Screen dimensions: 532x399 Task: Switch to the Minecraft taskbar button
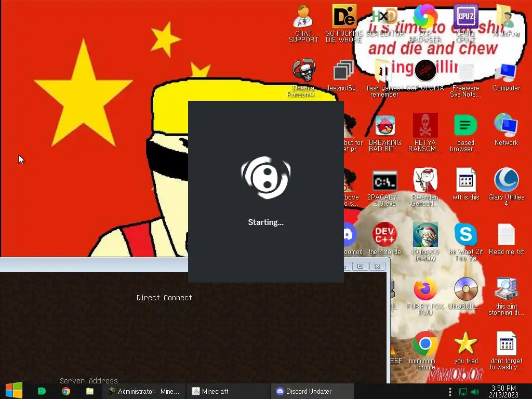228,391
